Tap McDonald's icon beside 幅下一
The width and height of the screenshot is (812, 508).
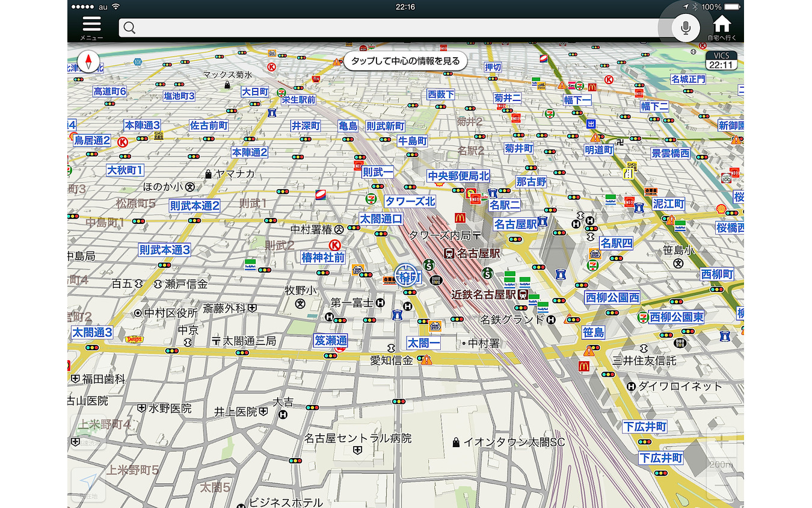[591, 87]
